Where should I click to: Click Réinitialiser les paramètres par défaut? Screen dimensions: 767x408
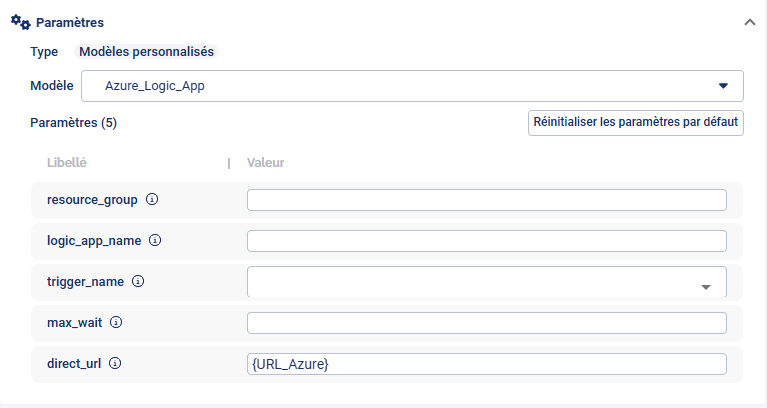[x=636, y=122]
